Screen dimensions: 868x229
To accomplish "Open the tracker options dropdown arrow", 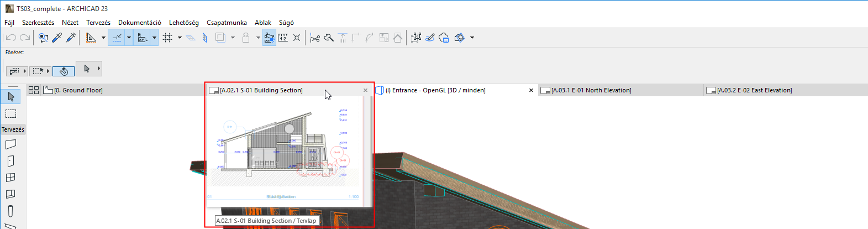I will (154, 38).
